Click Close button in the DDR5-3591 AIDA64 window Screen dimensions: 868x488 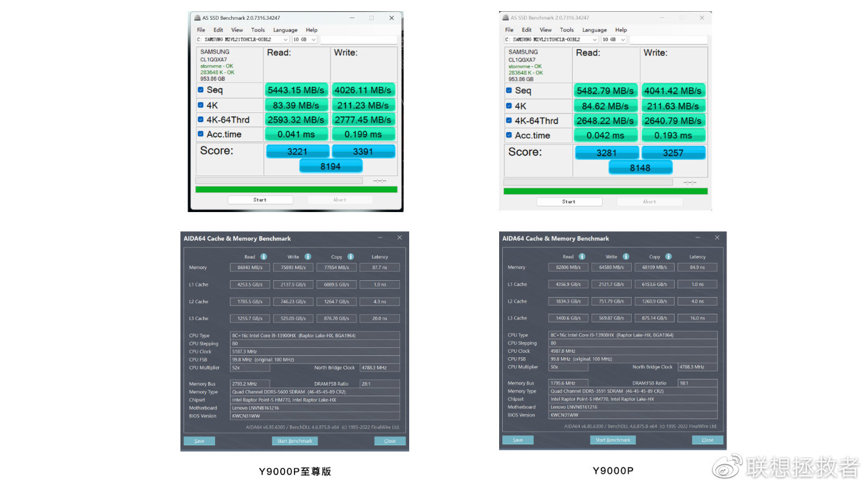(x=707, y=440)
